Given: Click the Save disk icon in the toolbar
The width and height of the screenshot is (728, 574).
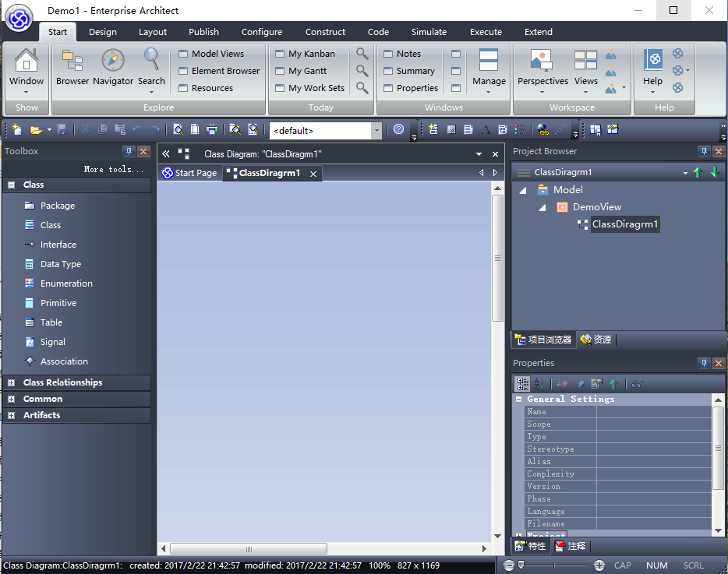Looking at the screenshot, I should 62,129.
